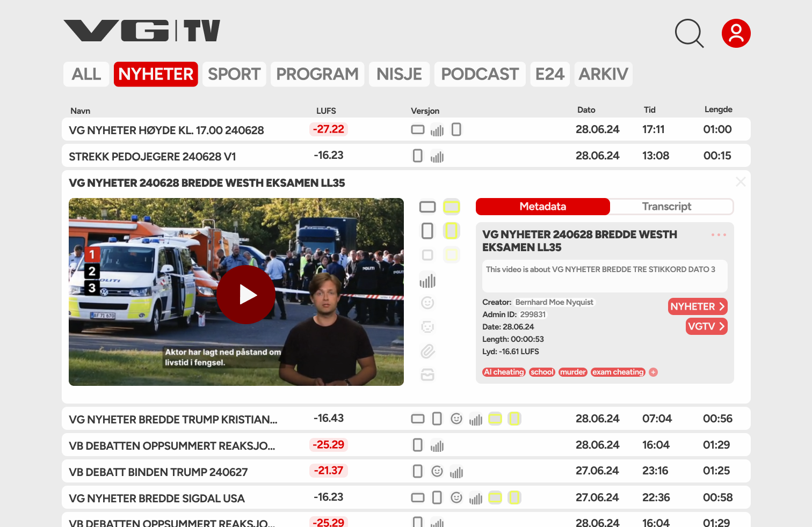The height and width of the screenshot is (527, 812).
Task: Click audio bars icon in VB DEBATT BINDEN TRUMP row
Action: coord(456,472)
